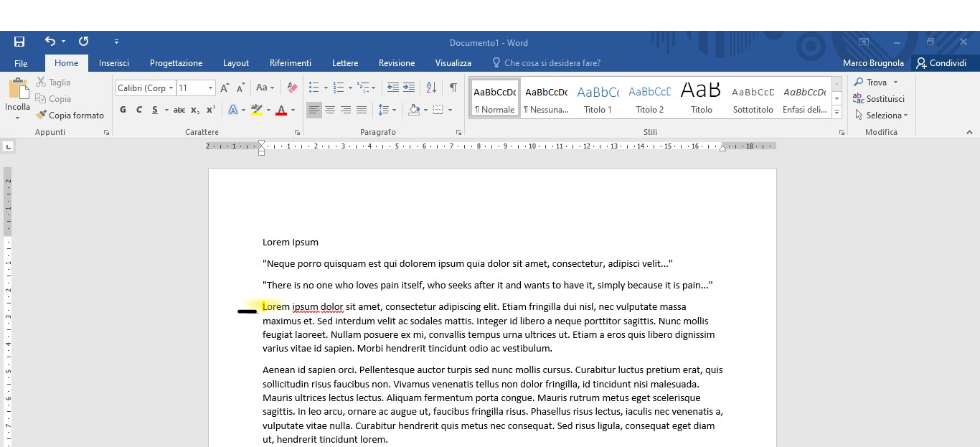Apply the yellow text highlighter
Viewport: 980px width, 447px height.
[258, 110]
